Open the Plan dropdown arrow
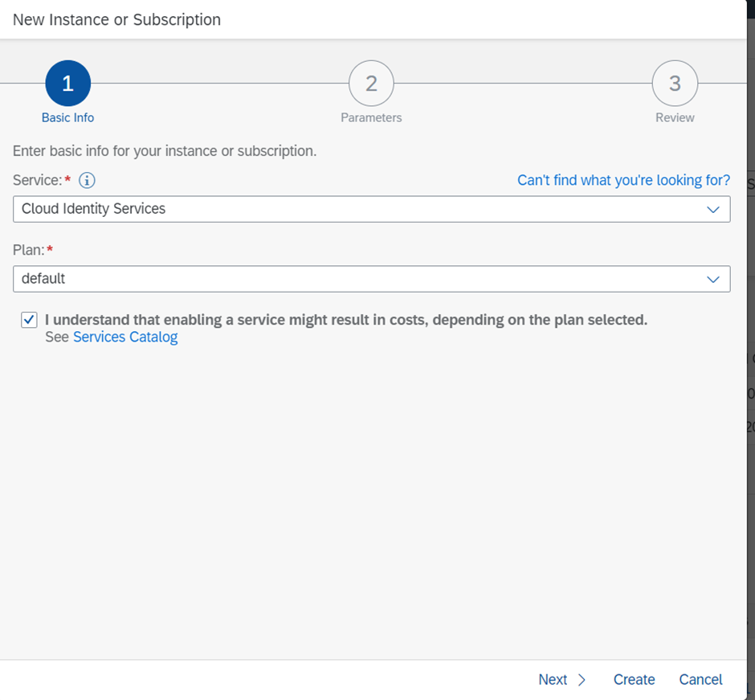Viewport: 755px width, 700px height. [712, 279]
